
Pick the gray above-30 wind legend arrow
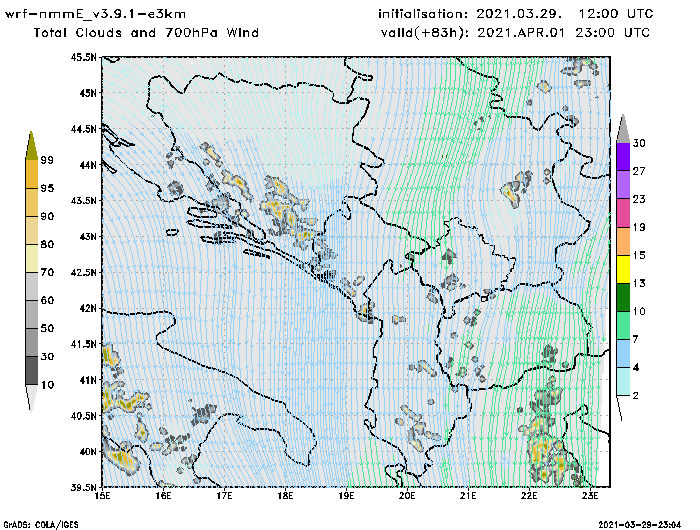623,129
